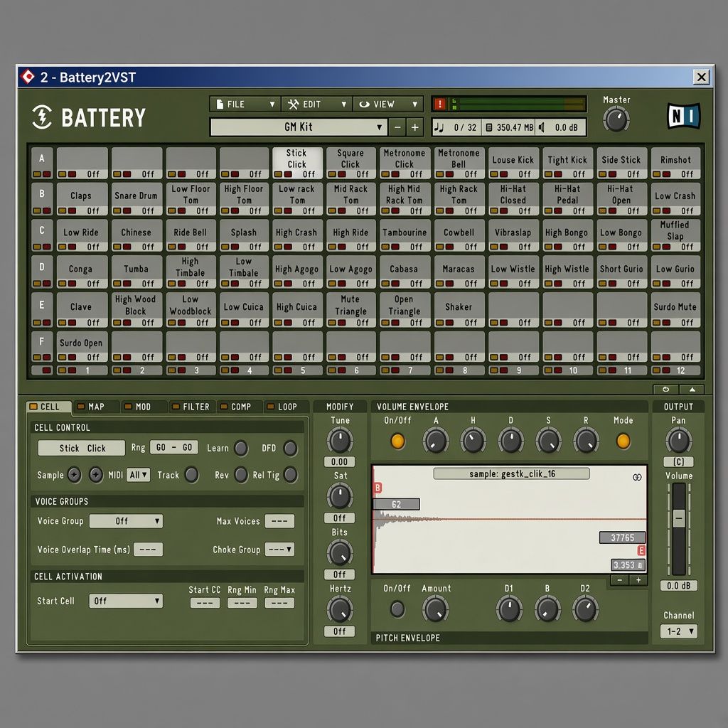Switch to the COMP tab

[240, 407]
